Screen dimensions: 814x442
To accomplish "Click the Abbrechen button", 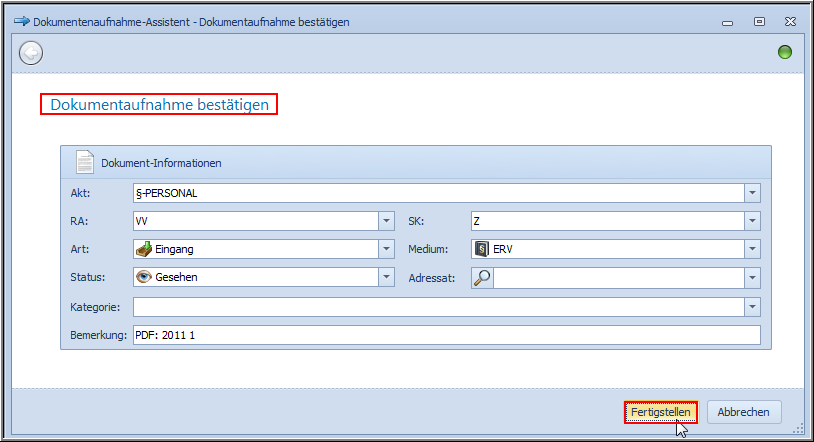I will 744,412.
